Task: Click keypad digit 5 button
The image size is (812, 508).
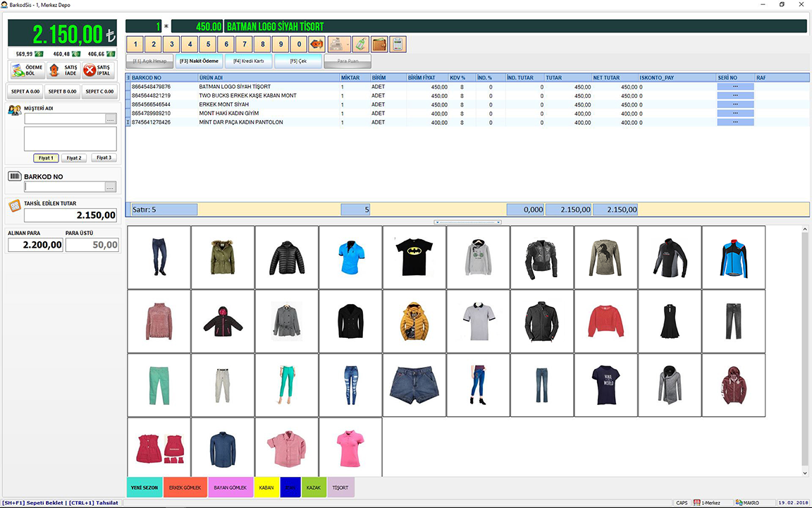Action: point(208,44)
